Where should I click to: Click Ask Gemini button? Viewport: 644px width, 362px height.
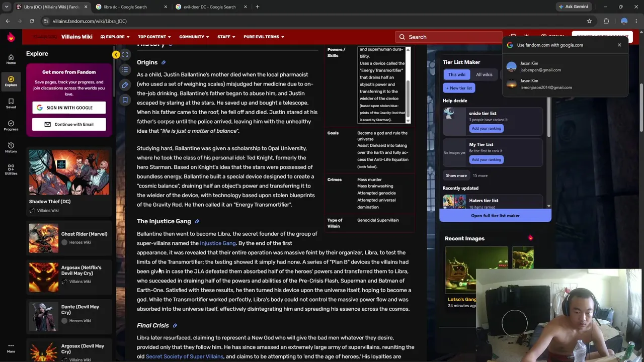573,7
